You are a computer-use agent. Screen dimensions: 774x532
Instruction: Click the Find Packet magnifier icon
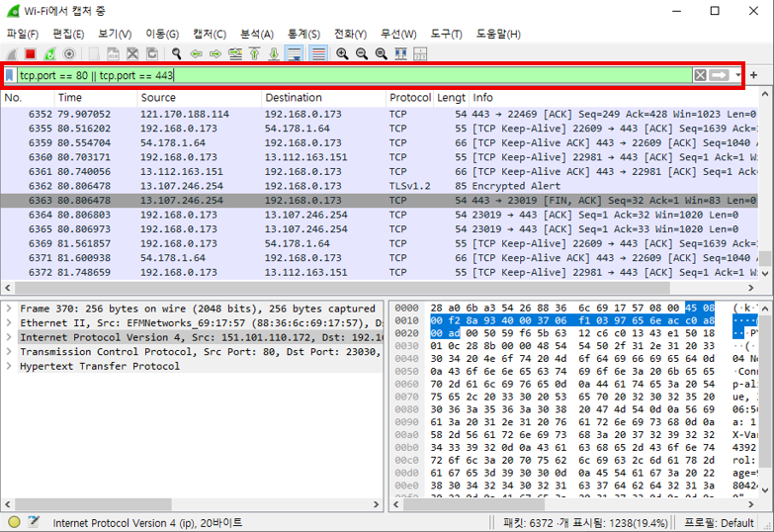[176, 53]
